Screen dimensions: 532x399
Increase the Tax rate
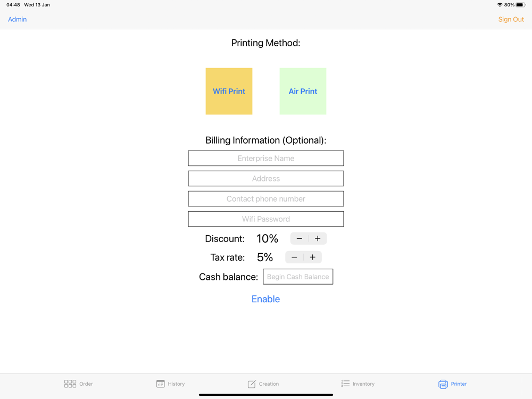coord(312,257)
